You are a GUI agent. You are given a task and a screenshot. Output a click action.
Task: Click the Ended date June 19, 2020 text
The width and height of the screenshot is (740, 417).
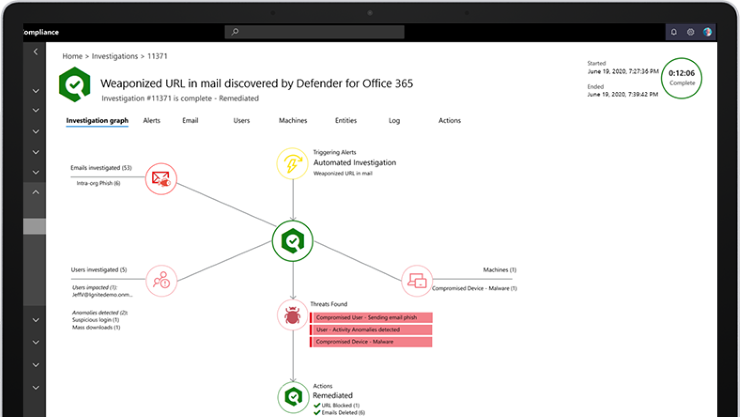(x=622, y=94)
